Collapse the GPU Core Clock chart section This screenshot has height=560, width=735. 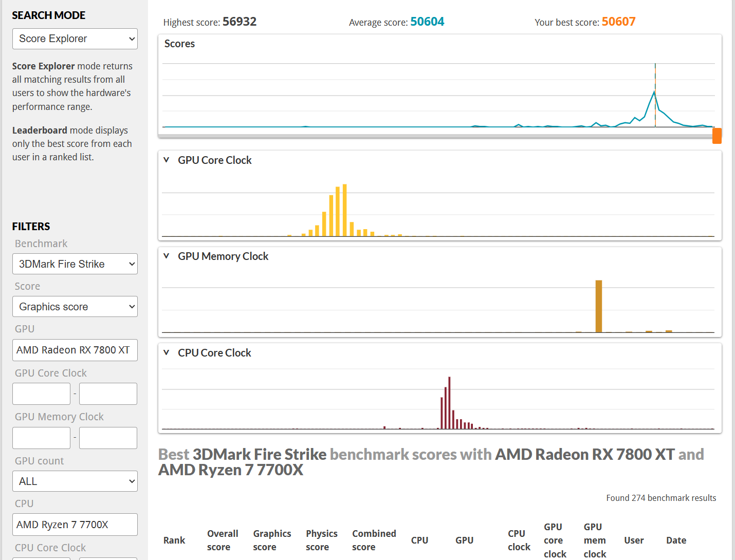pos(166,160)
